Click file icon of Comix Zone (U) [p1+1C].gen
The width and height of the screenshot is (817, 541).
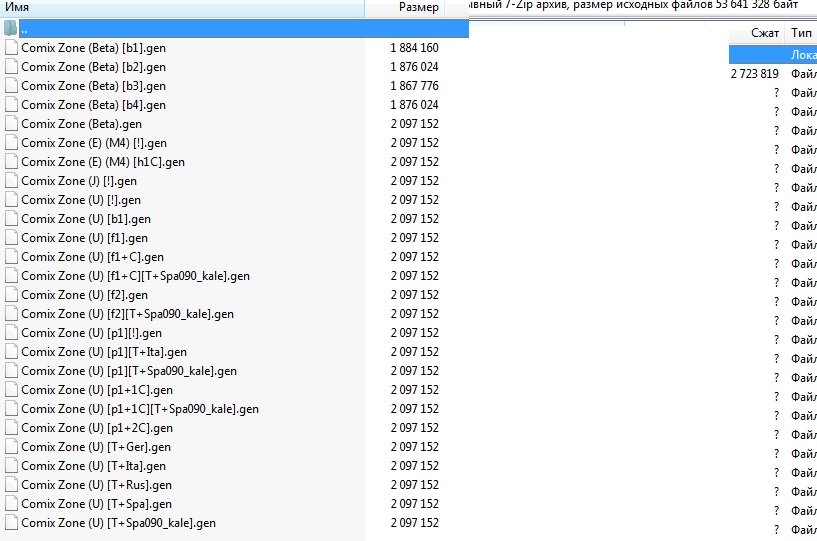11,390
